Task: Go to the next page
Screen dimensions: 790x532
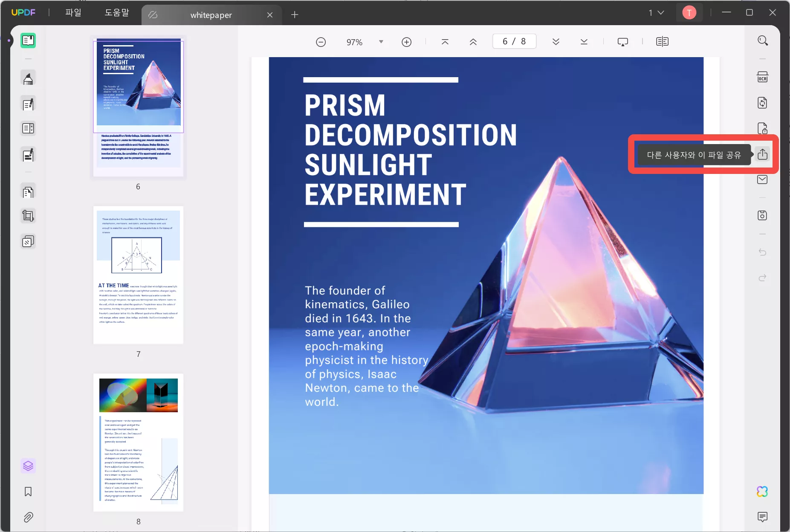Action: pyautogui.click(x=556, y=42)
